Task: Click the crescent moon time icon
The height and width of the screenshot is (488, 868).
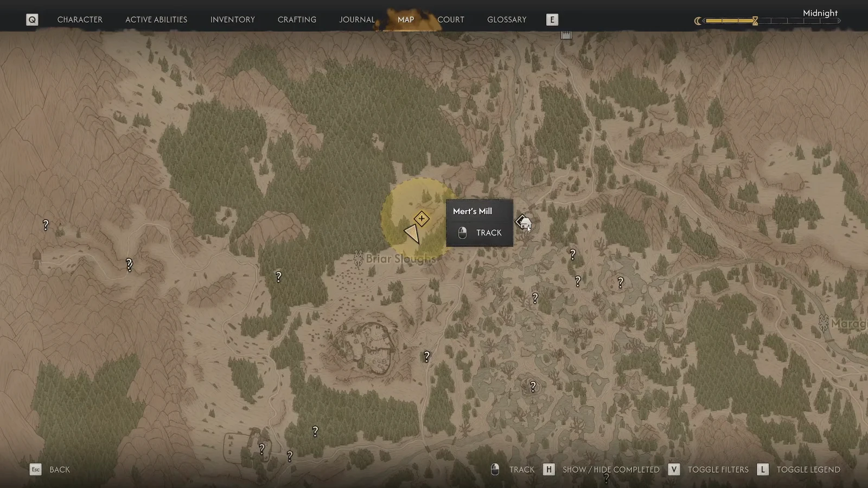Action: (x=698, y=21)
